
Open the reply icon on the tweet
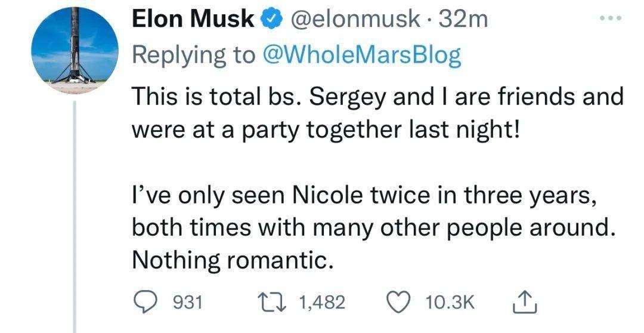click(x=144, y=302)
